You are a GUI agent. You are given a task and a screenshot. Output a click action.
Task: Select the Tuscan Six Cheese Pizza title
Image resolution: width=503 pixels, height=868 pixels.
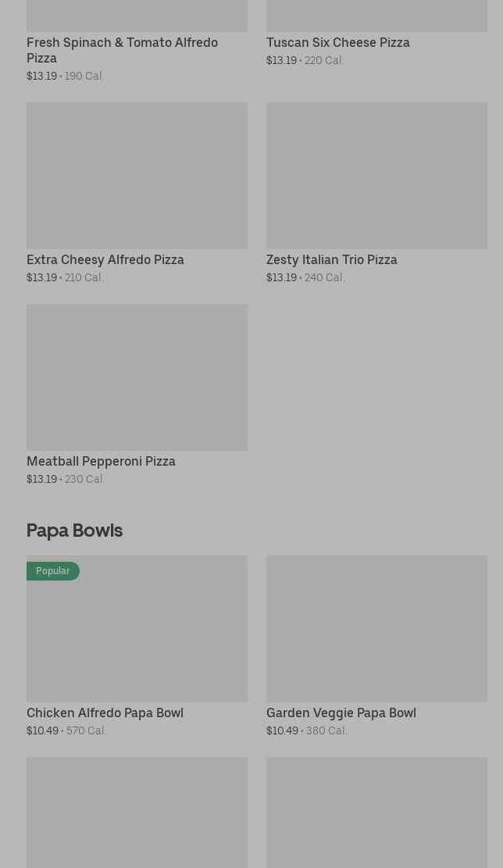point(337,43)
